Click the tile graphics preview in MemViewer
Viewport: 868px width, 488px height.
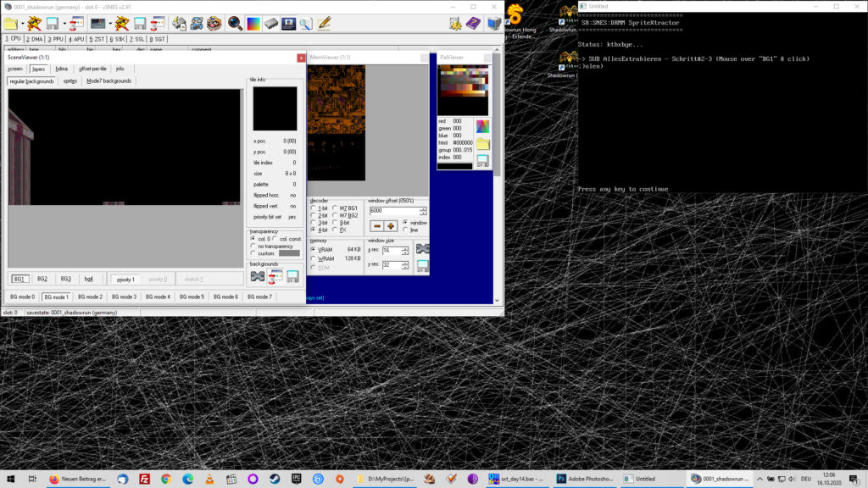click(337, 123)
